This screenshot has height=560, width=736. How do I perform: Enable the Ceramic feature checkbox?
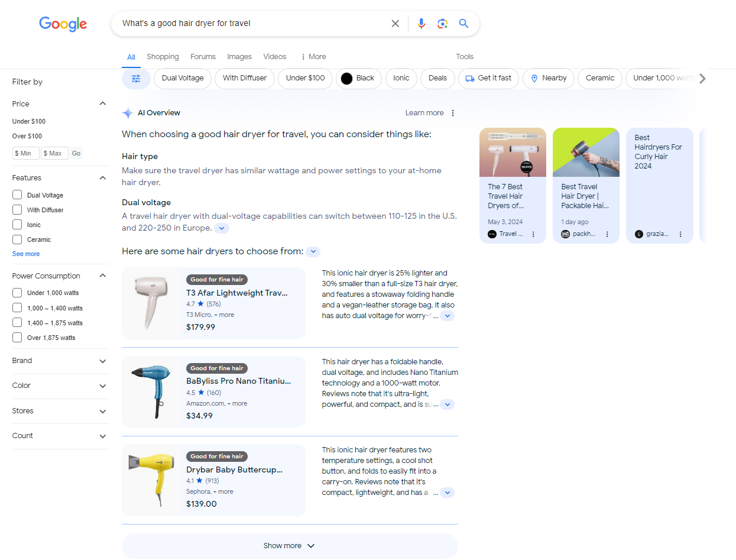pos(17,239)
